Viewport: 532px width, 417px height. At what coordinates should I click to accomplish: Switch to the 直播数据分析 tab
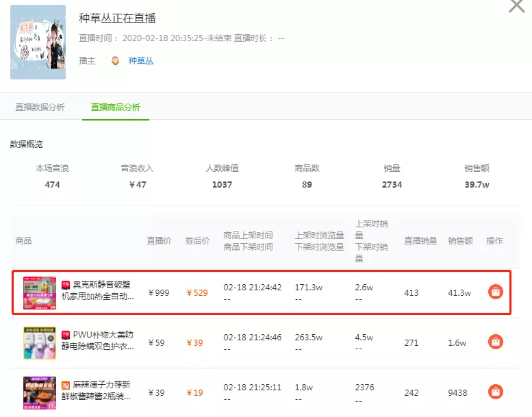tap(40, 108)
